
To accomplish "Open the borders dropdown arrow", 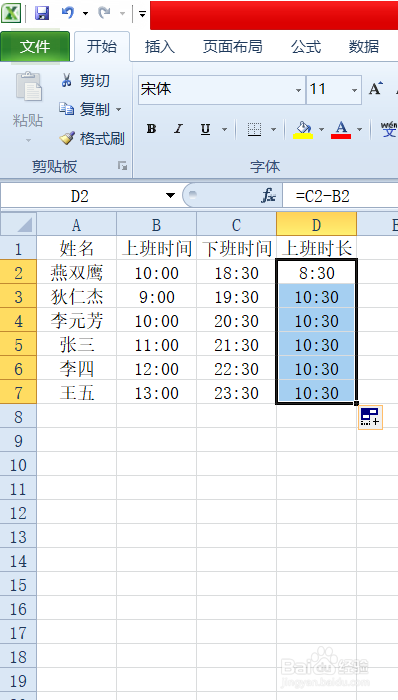I will [x=273, y=129].
